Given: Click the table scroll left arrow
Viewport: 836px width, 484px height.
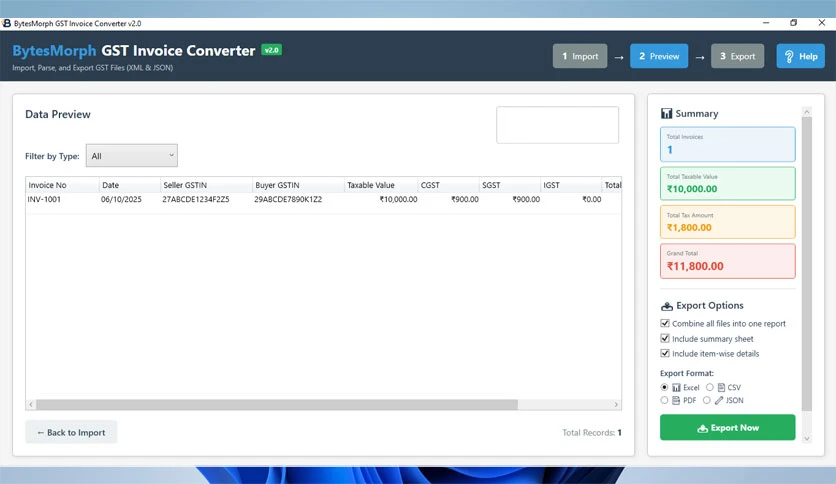Looking at the screenshot, I should coord(31,405).
